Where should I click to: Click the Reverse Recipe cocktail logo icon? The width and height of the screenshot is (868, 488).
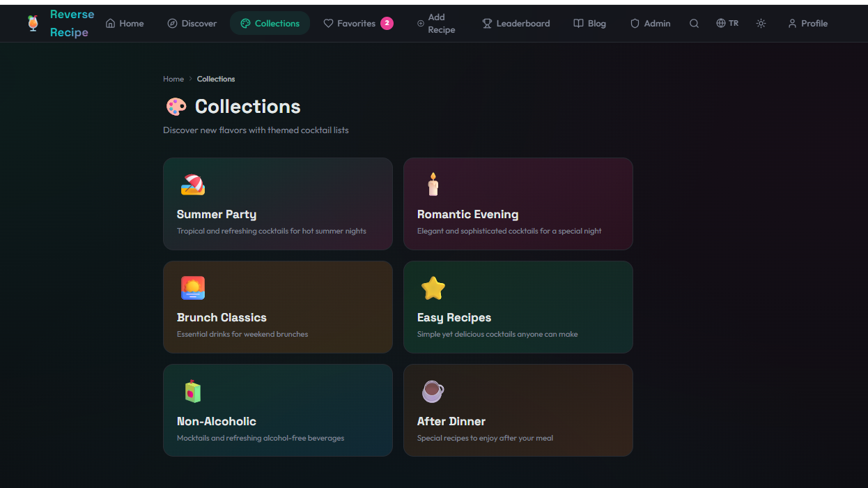(32, 23)
